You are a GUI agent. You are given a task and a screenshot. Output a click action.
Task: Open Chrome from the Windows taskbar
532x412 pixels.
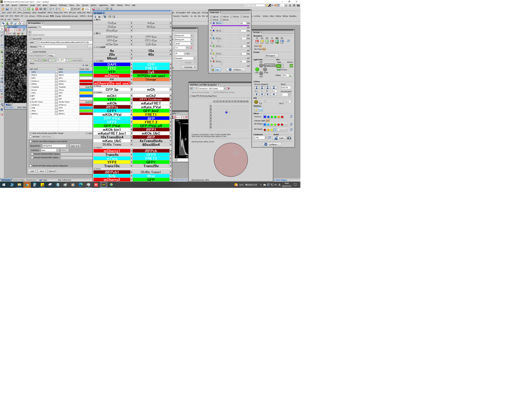[x=27, y=185]
